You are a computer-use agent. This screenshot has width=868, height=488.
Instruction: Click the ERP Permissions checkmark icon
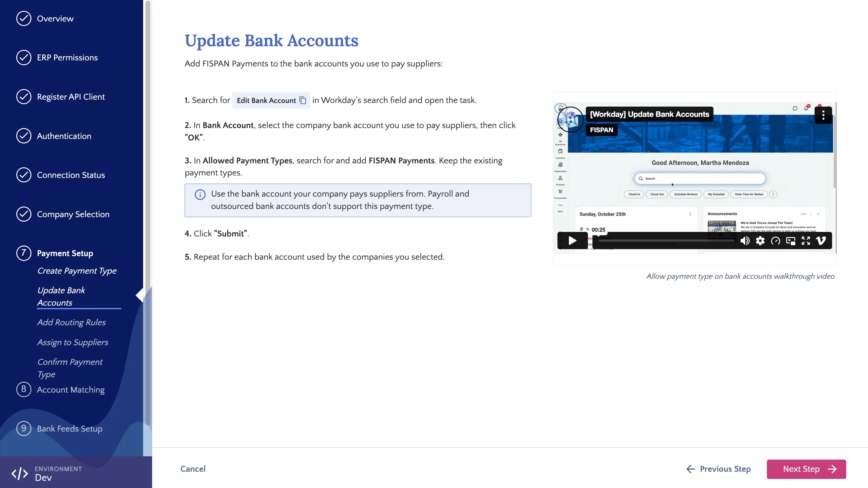tap(24, 58)
